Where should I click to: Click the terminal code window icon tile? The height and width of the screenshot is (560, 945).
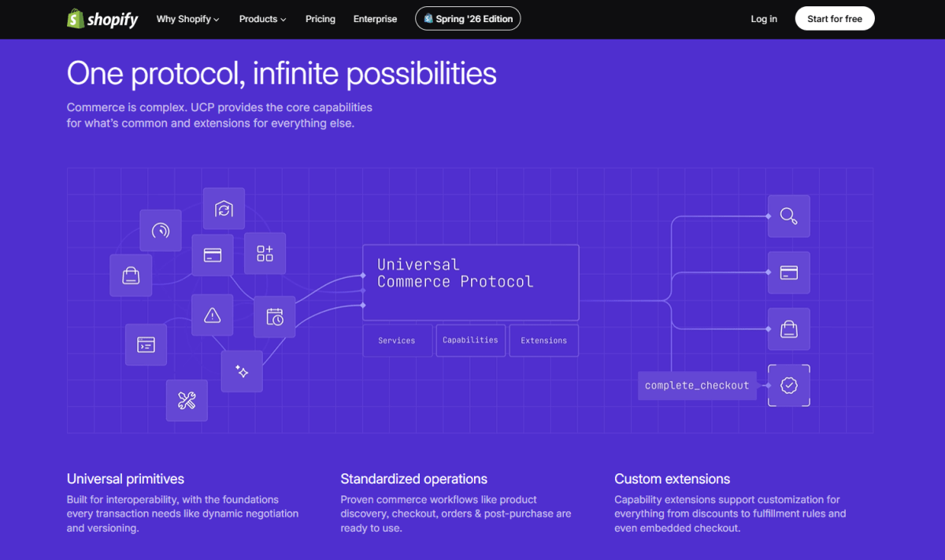pos(146,344)
